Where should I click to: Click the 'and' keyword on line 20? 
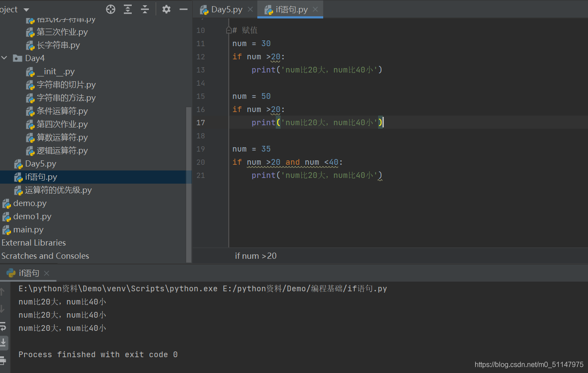[292, 162]
